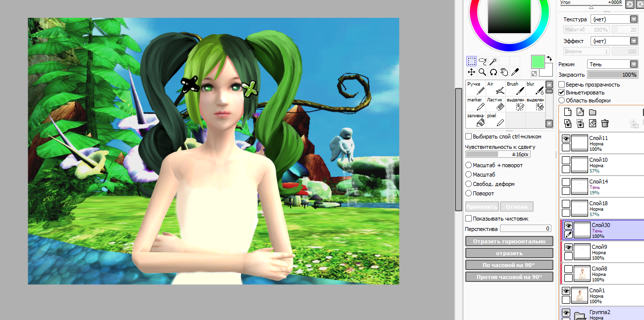
Task: Merge layer down icon
Action: pyautogui.click(x=580, y=124)
